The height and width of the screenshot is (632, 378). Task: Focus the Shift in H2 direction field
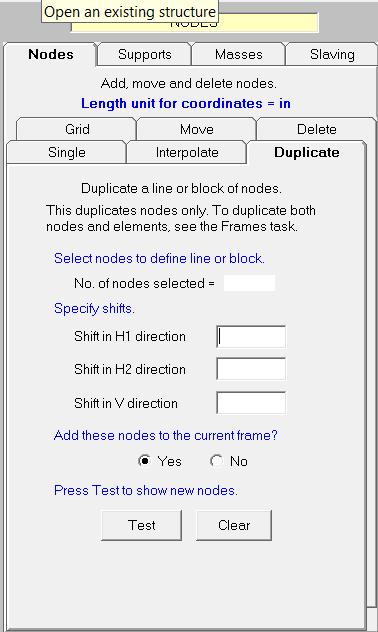click(x=251, y=369)
